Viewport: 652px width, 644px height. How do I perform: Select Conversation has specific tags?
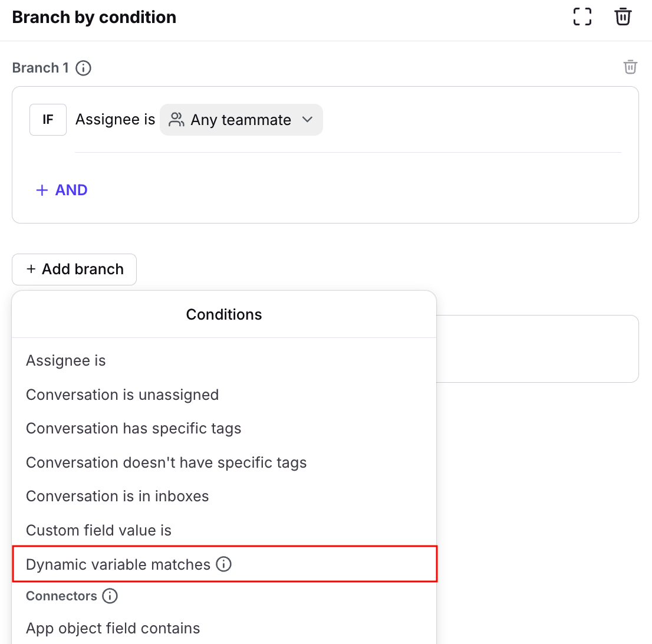[134, 428]
